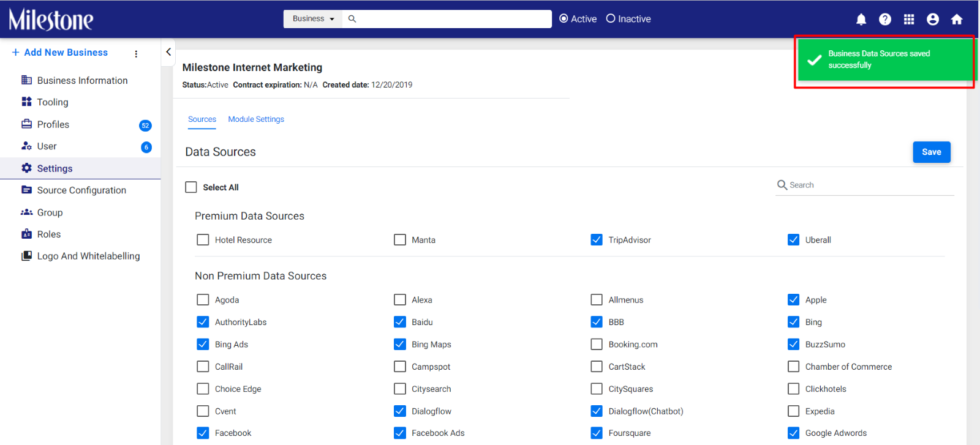This screenshot has height=445, width=980.
Task: Click the Save button
Action: [932, 152]
